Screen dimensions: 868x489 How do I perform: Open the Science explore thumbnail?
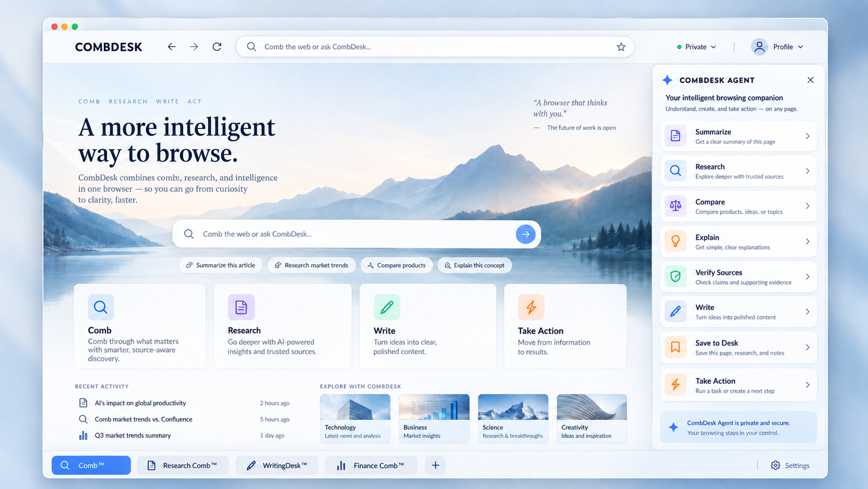(513, 419)
